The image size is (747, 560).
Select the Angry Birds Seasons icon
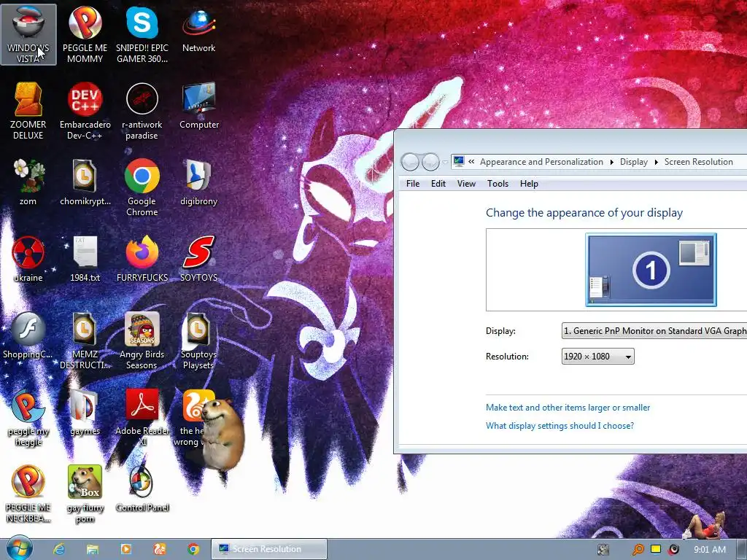[142, 341]
